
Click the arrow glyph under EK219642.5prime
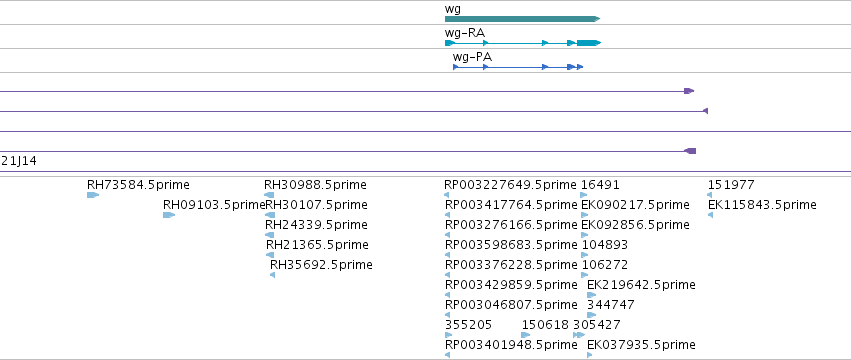click(591, 295)
